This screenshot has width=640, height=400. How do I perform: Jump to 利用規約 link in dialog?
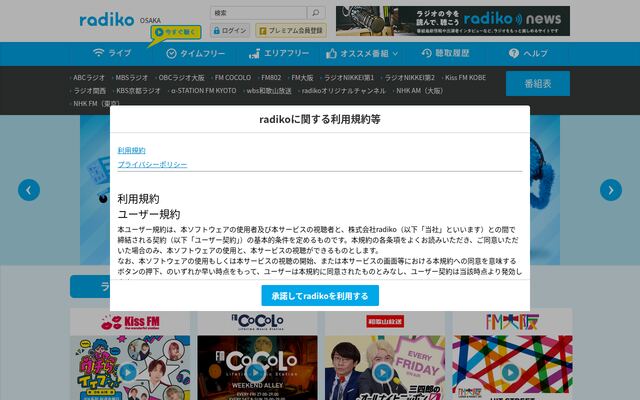(x=131, y=150)
